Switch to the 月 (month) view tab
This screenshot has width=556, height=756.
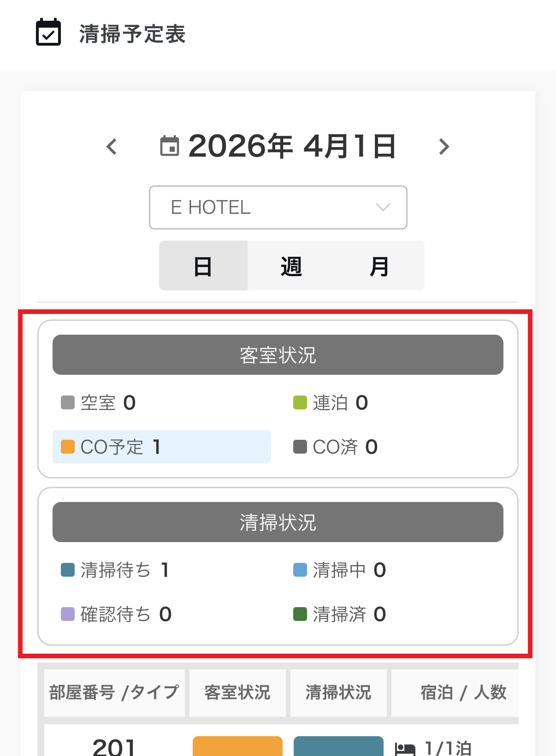(x=379, y=266)
